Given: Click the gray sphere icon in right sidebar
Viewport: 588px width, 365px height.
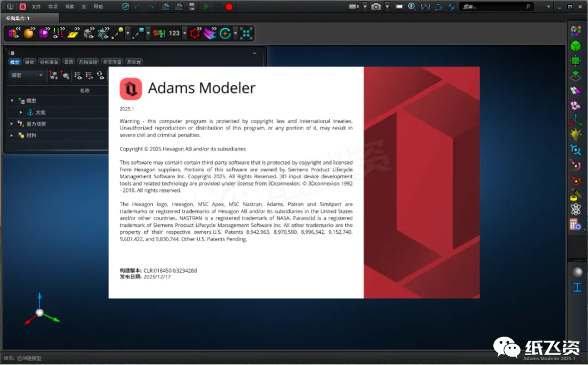Looking at the screenshot, I should [x=577, y=273].
